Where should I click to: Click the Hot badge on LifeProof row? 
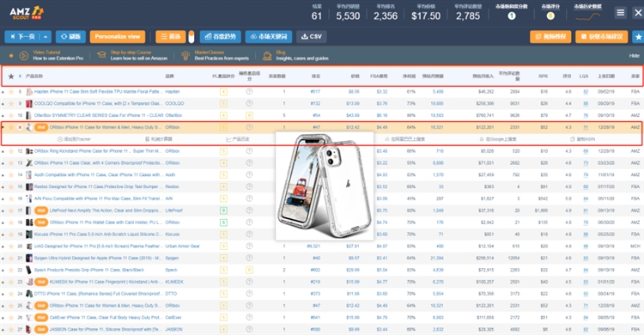(41, 210)
